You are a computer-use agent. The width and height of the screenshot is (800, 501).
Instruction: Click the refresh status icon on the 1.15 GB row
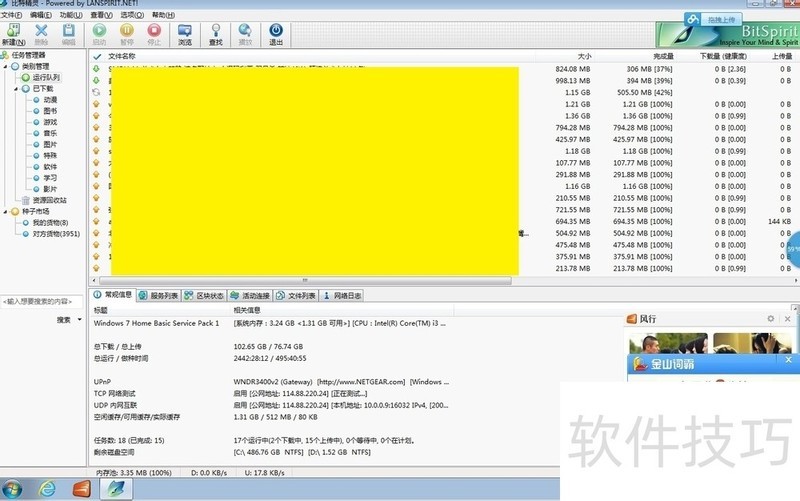(96, 92)
